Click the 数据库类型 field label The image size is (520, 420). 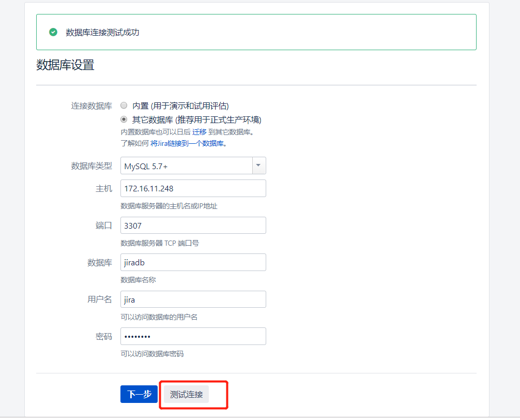(x=91, y=166)
